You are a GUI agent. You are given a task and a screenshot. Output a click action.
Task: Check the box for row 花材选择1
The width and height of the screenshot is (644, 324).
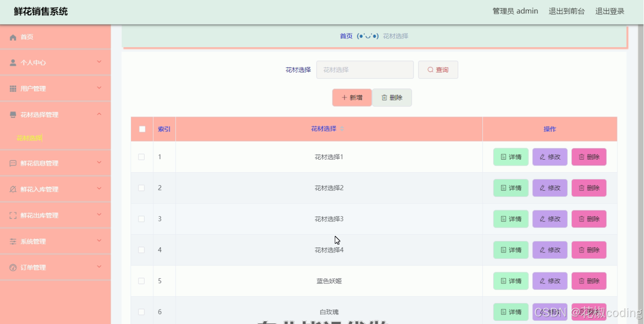pyautogui.click(x=142, y=157)
